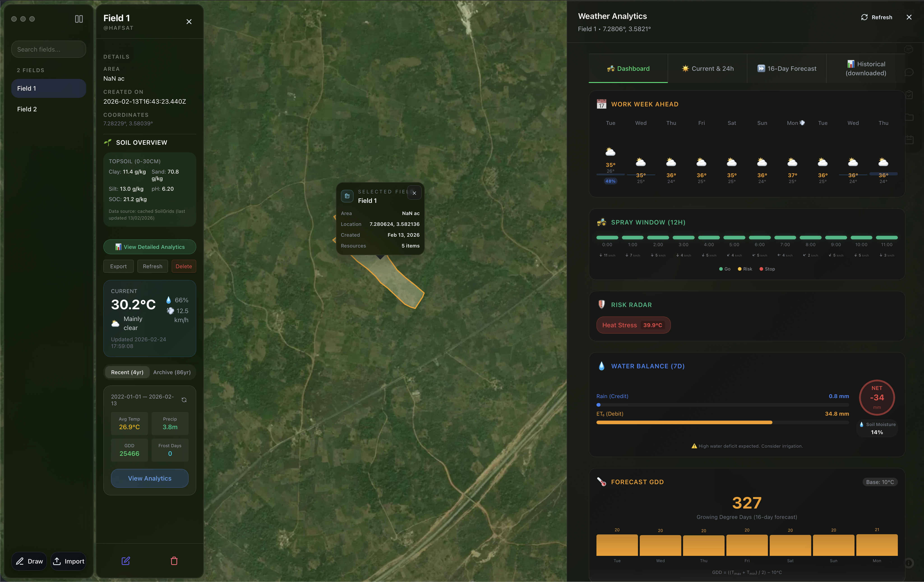Select the Recent (4yr) toggle
Screen dimensions: 924x582
[x=127, y=372]
